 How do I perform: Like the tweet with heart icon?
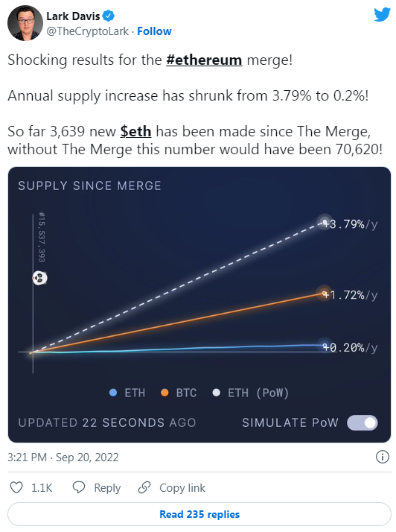pos(16,487)
